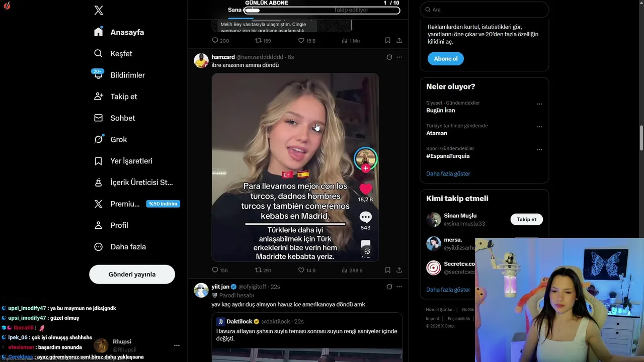Click the Gönderi yayınla button

tap(132, 275)
